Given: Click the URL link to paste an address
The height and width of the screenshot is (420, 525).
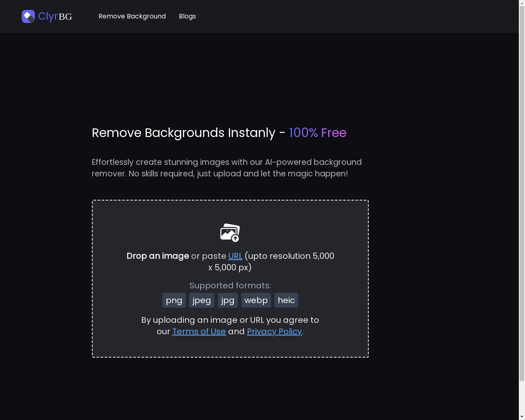Looking at the screenshot, I should 235,256.
